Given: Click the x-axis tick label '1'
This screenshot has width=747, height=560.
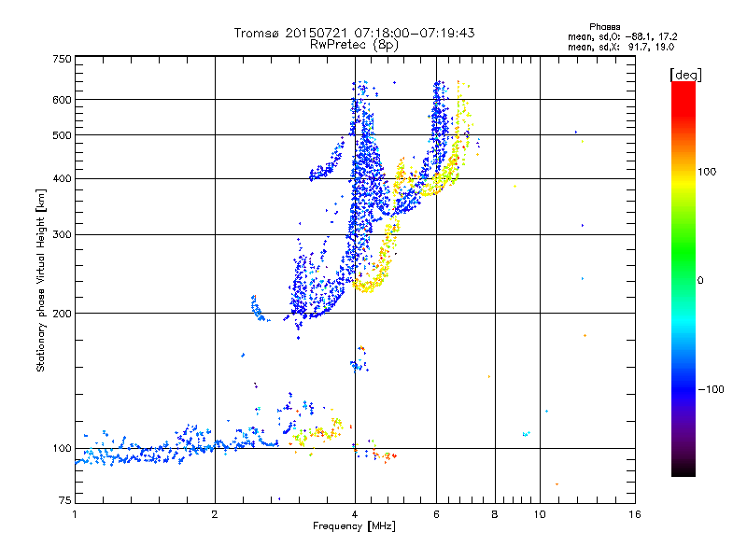Looking at the screenshot, I should [75, 515].
